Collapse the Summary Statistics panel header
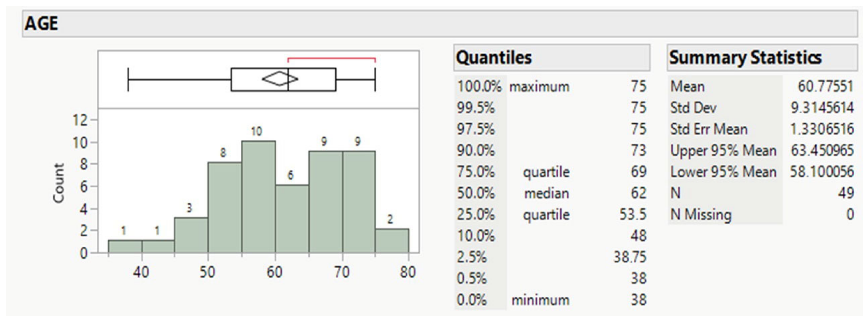Image resolution: width=868 pixels, height=322 pixels. tap(745, 58)
